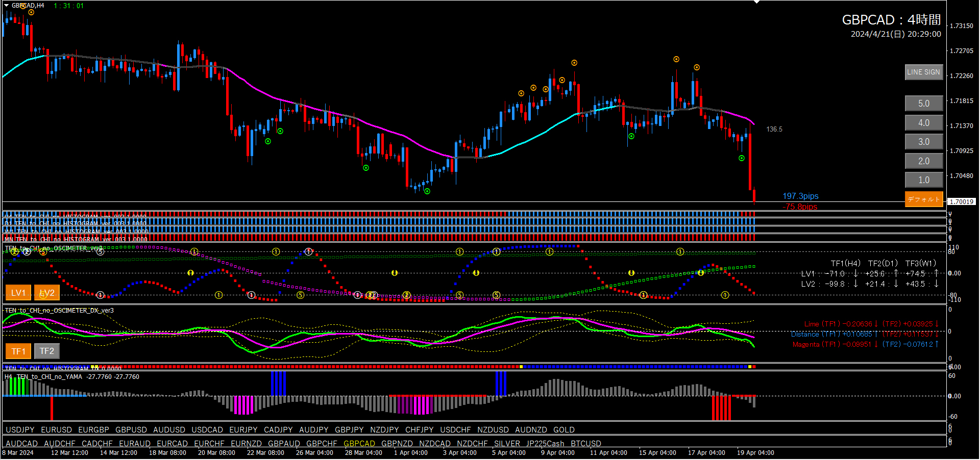Select the 5.0 level button
980x460 pixels.
pos(923,104)
